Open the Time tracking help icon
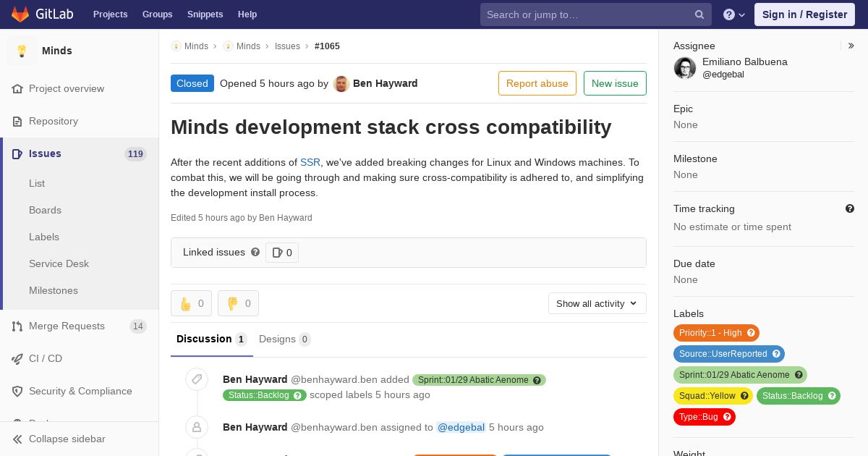868x456 pixels. tap(850, 208)
